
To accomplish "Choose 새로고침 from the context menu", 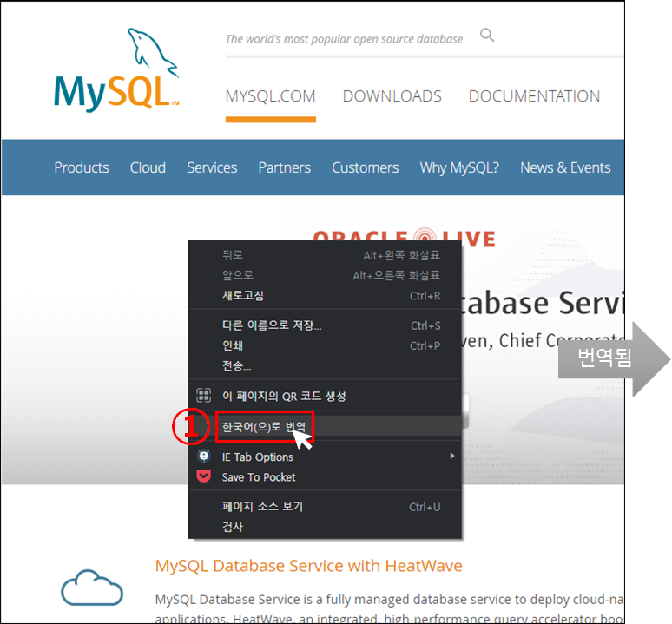I will [x=325, y=296].
